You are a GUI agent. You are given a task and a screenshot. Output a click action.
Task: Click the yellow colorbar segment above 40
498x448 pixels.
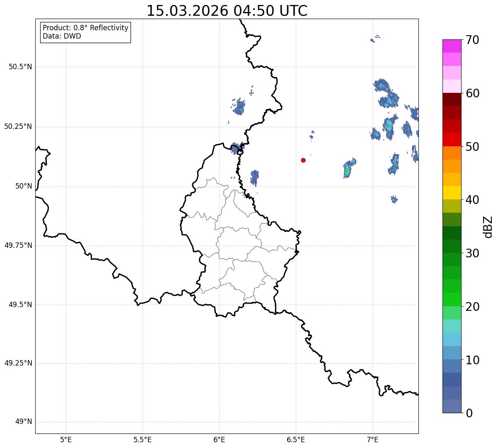tap(452, 193)
